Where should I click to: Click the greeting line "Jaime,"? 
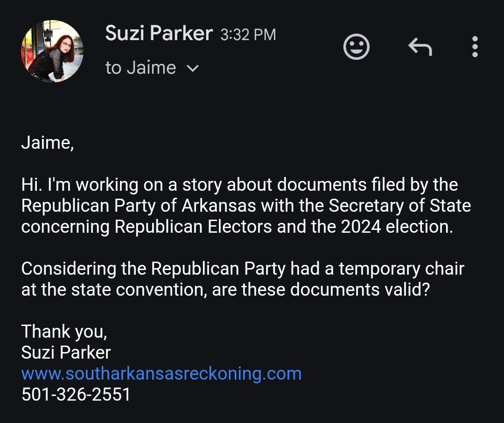(x=48, y=143)
